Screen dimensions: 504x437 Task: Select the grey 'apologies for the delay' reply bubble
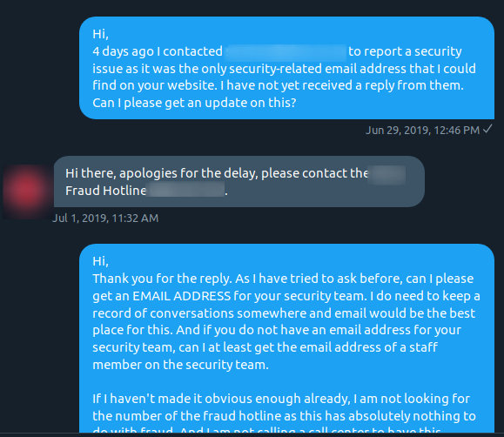(239, 181)
